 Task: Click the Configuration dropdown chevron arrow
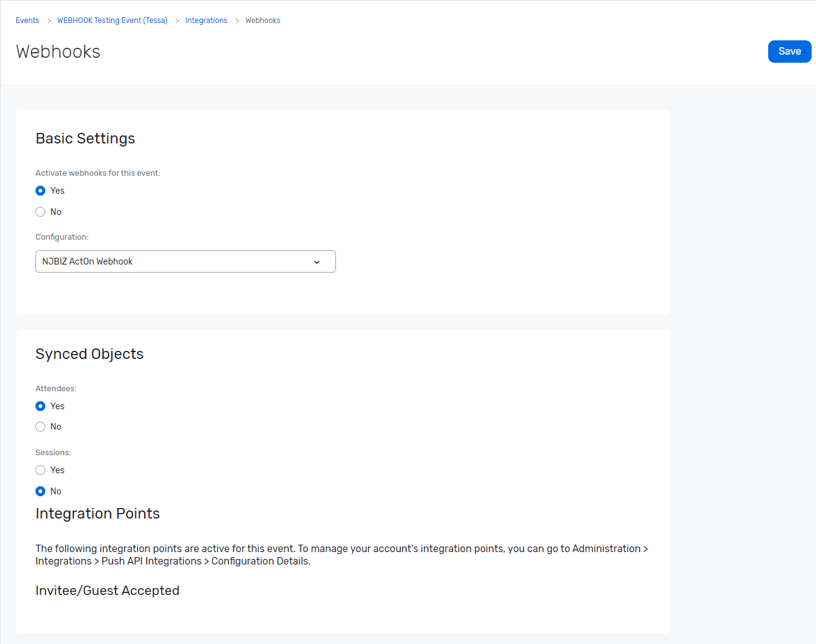pos(317,262)
